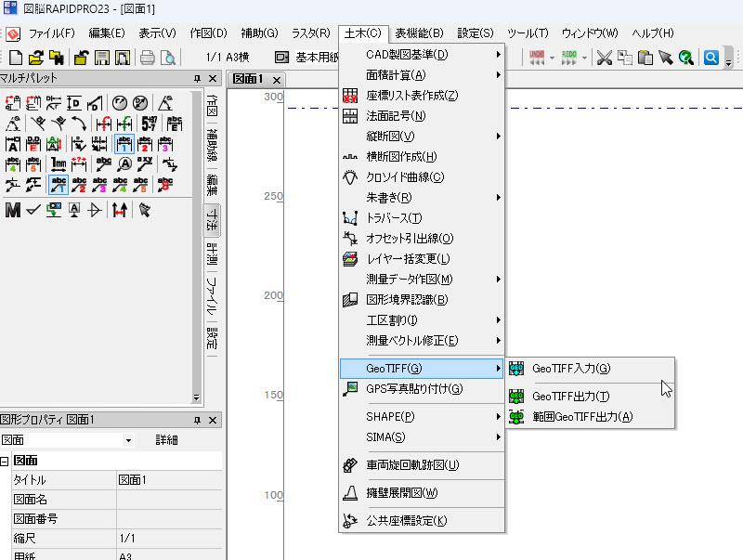This screenshot has height=560, width=743.
Task: Click the paste clipboard icon
Action: coord(645,58)
